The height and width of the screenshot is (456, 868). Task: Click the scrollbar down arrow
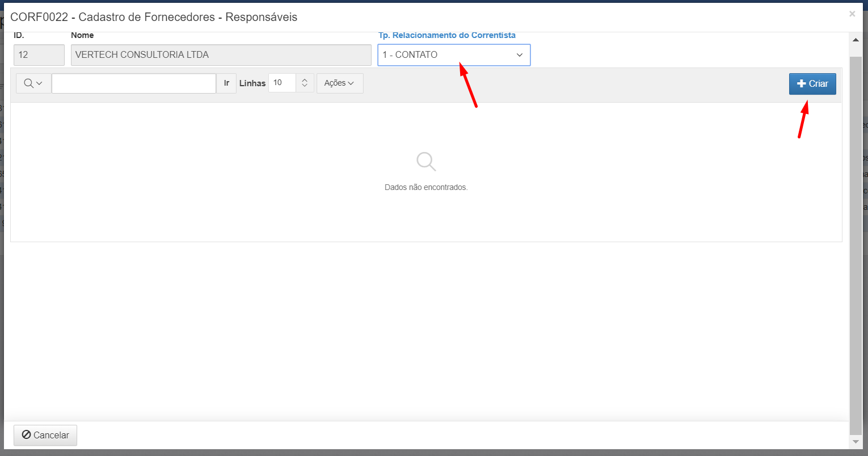pos(856,441)
